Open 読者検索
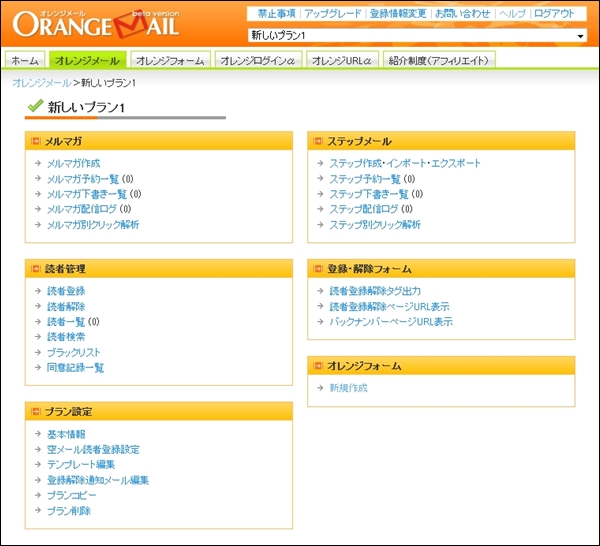 pos(66,337)
